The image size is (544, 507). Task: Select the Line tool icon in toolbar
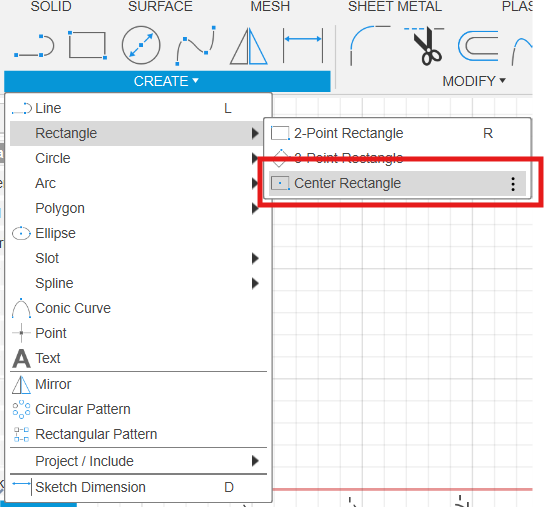pos(34,46)
